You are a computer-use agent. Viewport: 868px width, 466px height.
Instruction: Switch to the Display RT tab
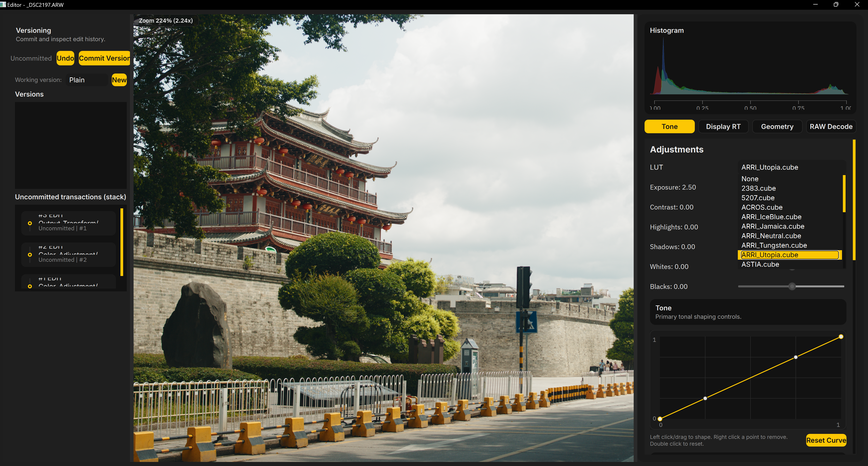[x=723, y=127]
